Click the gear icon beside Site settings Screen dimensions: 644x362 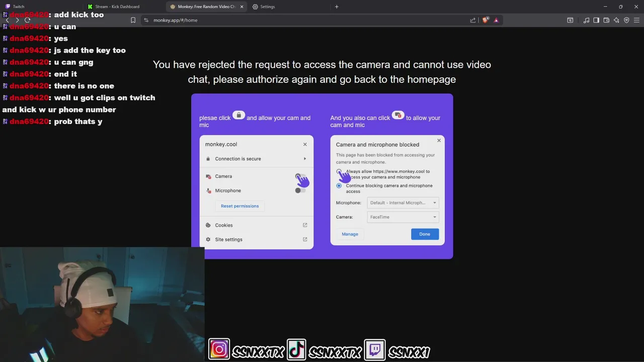point(208,239)
